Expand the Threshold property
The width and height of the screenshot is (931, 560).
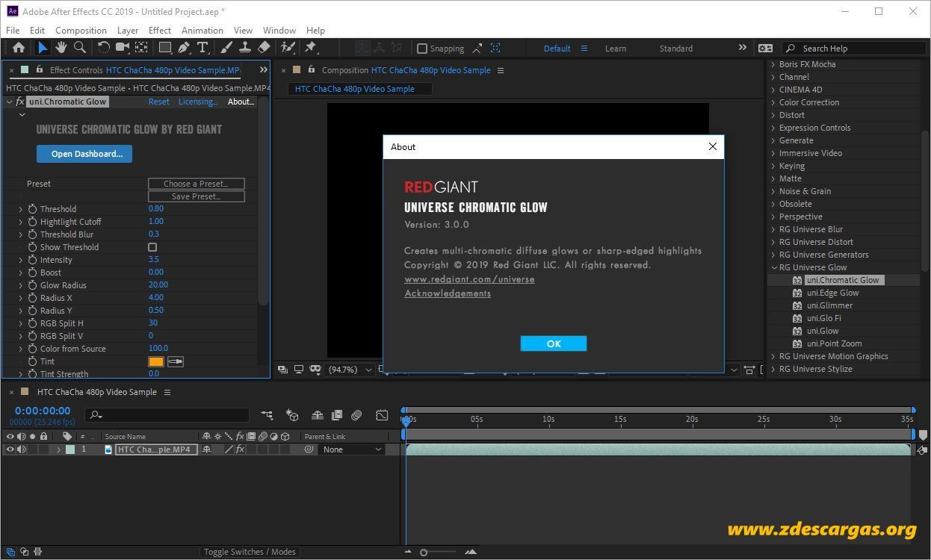pyautogui.click(x=21, y=209)
